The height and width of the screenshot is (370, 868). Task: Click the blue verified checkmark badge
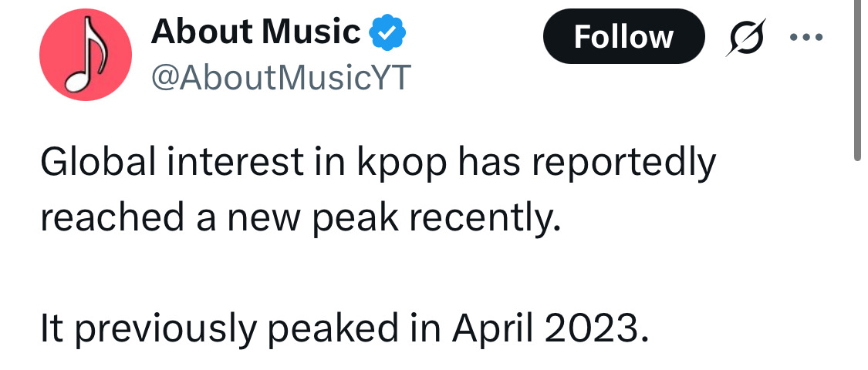coord(387,33)
